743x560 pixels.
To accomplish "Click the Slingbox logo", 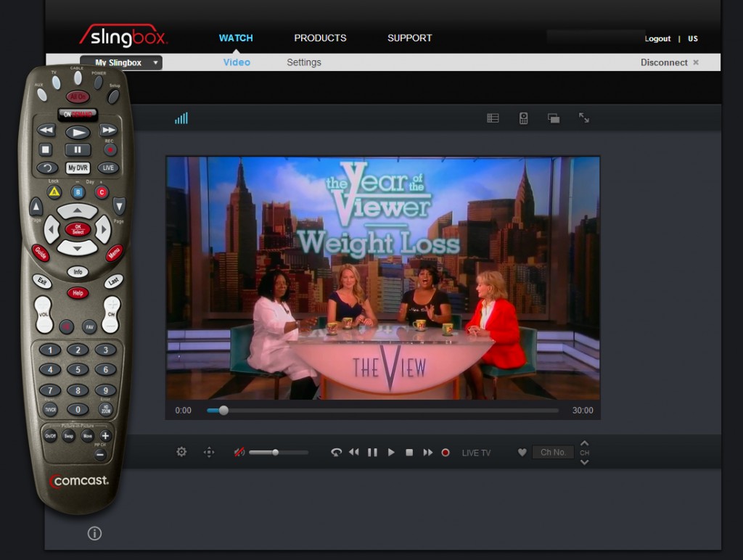I will 123,36.
